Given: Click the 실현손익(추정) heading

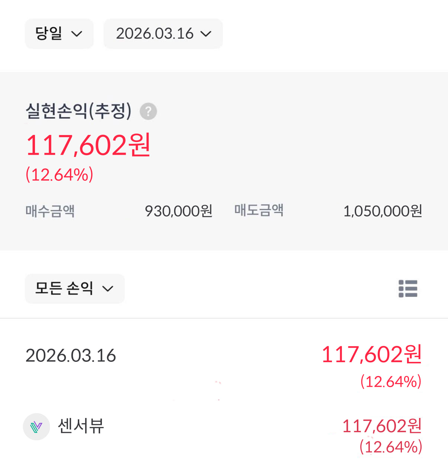Looking at the screenshot, I should point(79,111).
